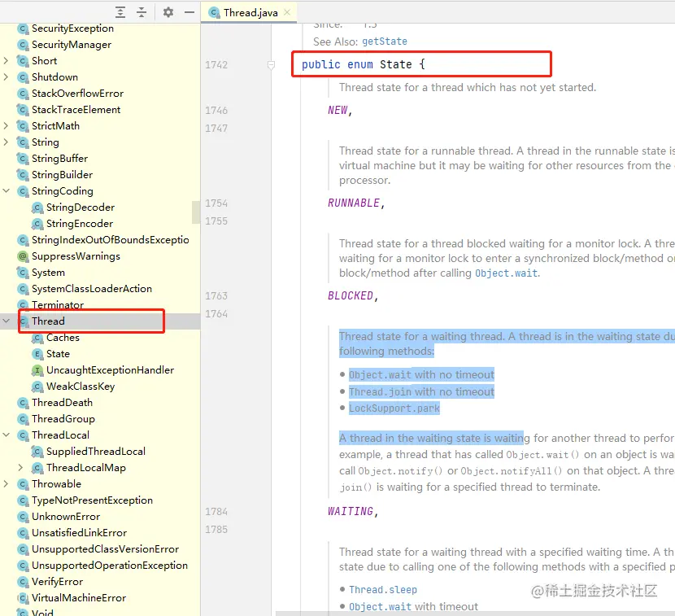This screenshot has height=616, width=675.
Task: Select UnsupportedClassVersionError in the tree
Action: (105, 549)
